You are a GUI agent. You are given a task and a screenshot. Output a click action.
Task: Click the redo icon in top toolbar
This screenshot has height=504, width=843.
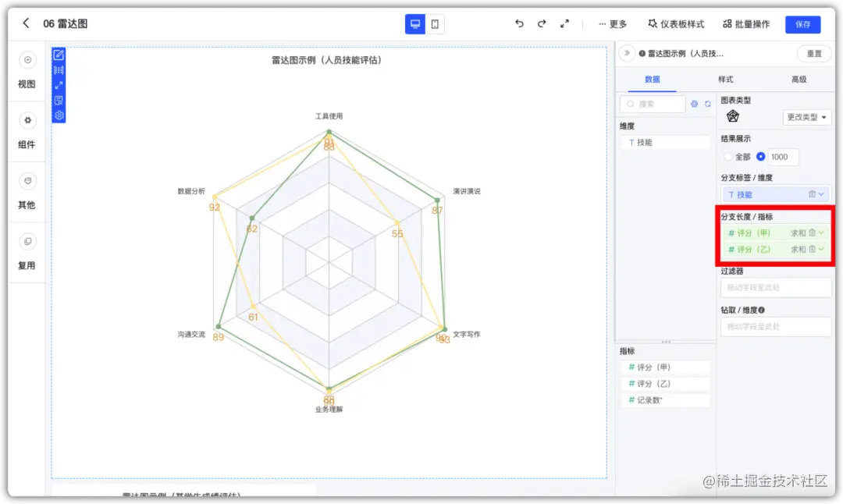[542, 24]
